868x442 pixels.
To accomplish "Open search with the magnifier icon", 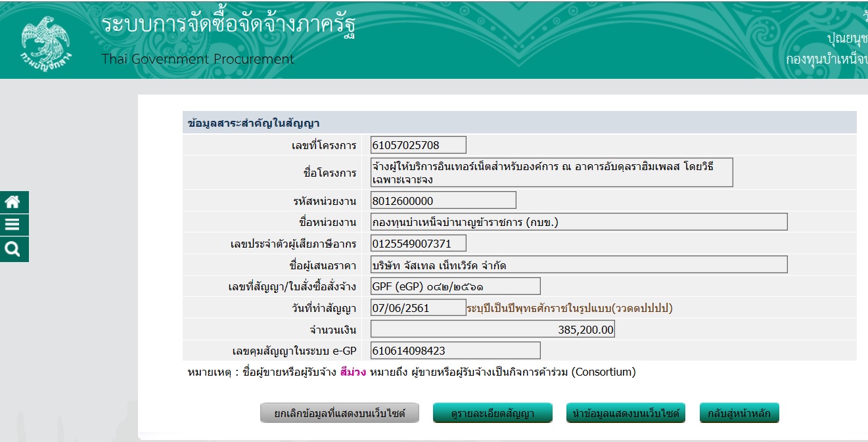I will [x=14, y=249].
